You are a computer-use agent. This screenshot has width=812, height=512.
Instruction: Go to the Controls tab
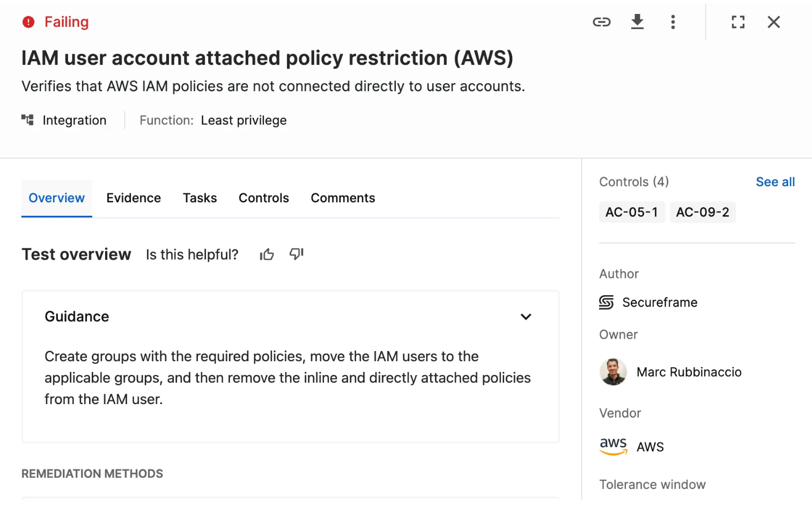[x=263, y=198]
